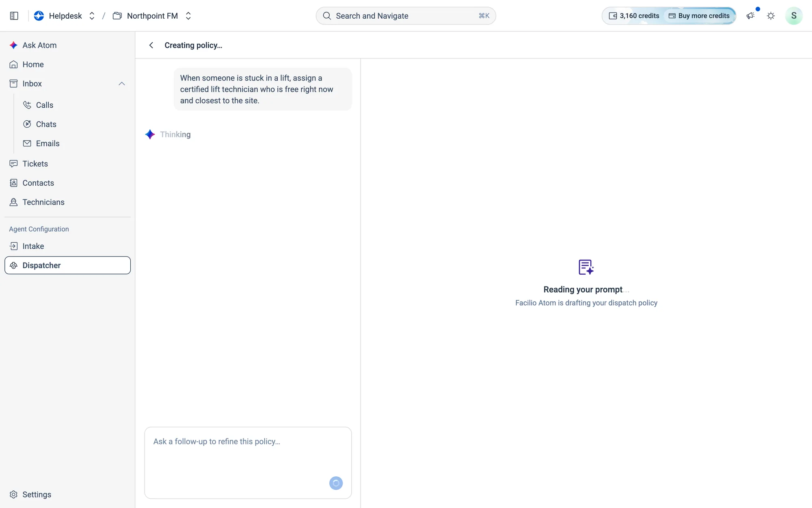The height and width of the screenshot is (508, 812).
Task: Click the policy drafting document icon
Action: point(586,267)
